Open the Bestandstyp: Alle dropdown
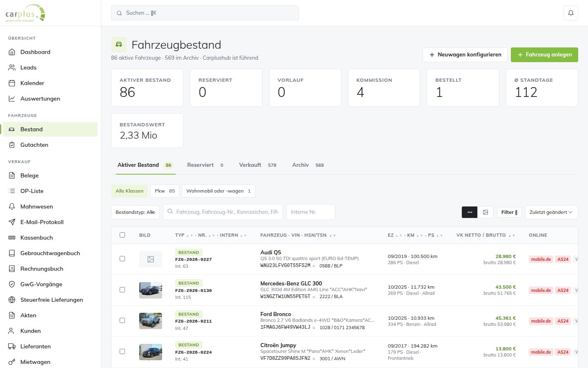Screen dimensions: 588x368 click(x=135, y=212)
